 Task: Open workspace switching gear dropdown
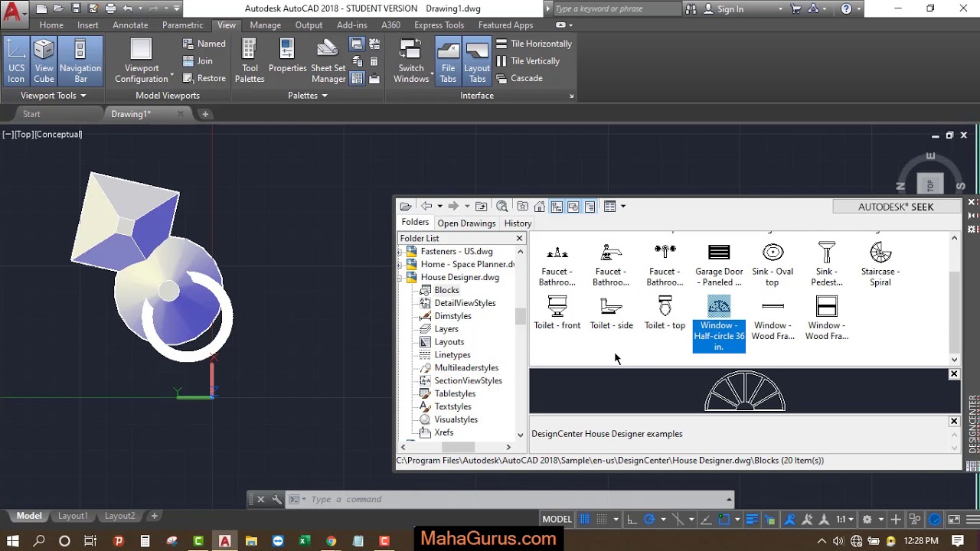(872, 520)
